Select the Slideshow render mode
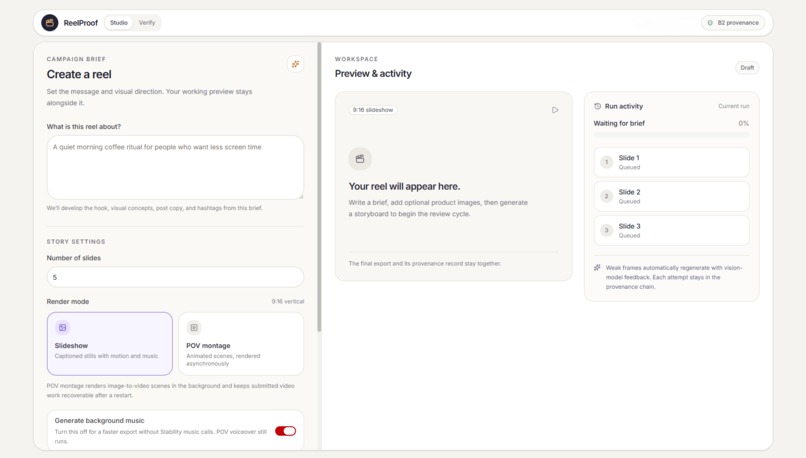 [110, 343]
